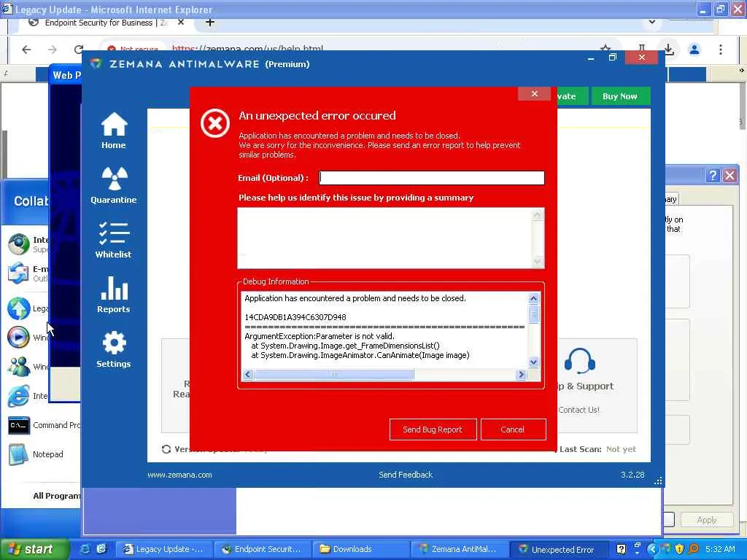Click the Email (Optional) input field
The width and height of the screenshot is (747, 560).
[432, 178]
